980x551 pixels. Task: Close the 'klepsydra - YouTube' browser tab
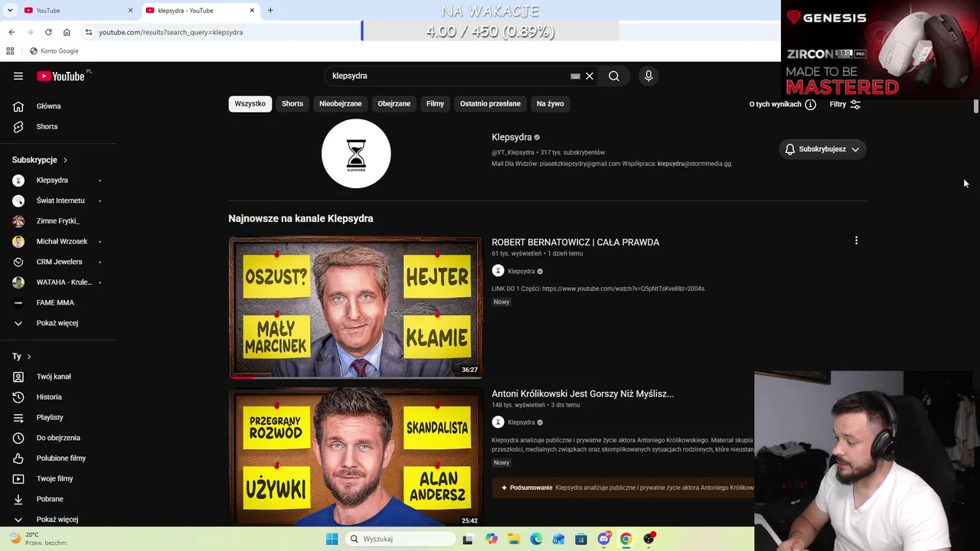click(x=252, y=11)
